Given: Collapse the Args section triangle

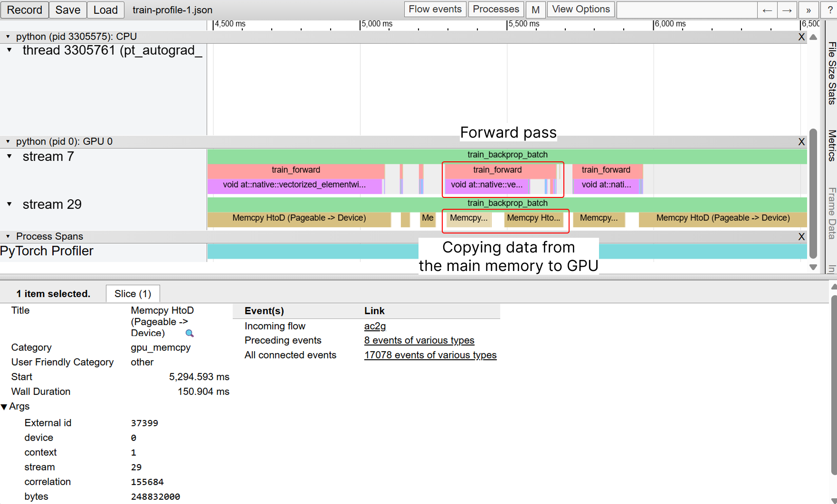Looking at the screenshot, I should point(4,407).
